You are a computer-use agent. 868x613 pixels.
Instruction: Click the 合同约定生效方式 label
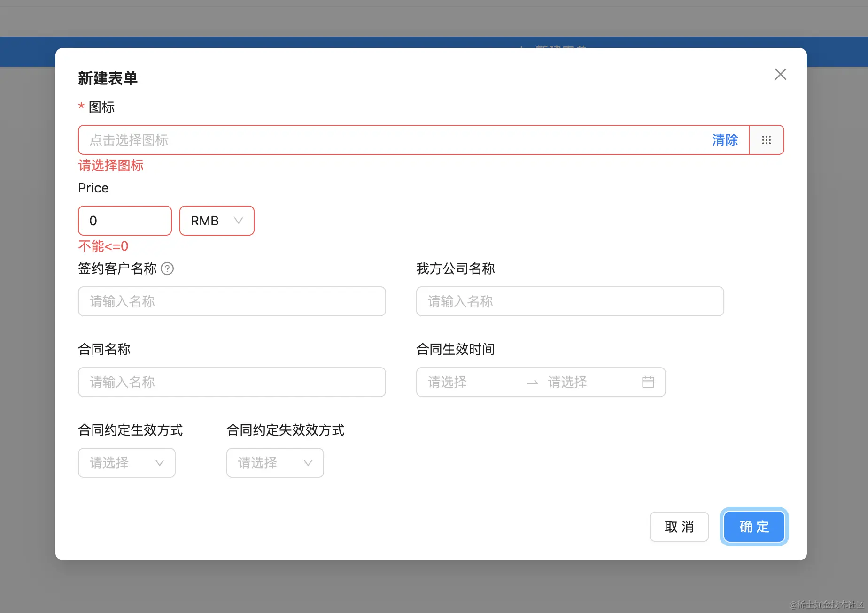coord(131,430)
